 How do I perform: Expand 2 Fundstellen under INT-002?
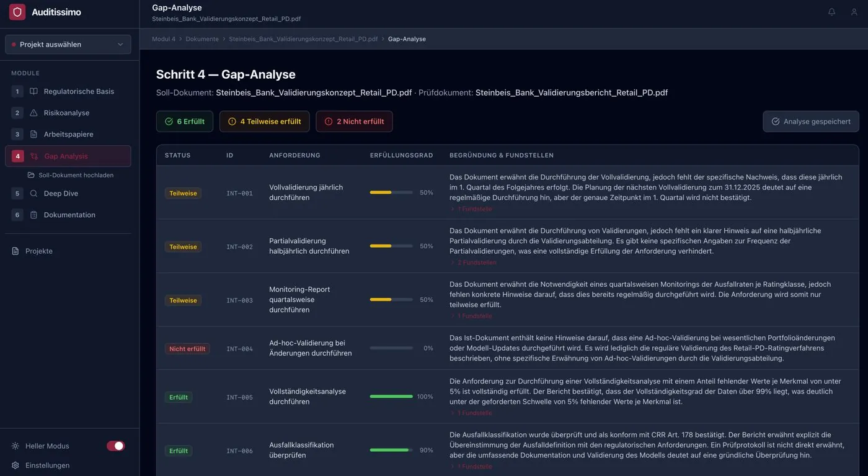[x=474, y=263]
